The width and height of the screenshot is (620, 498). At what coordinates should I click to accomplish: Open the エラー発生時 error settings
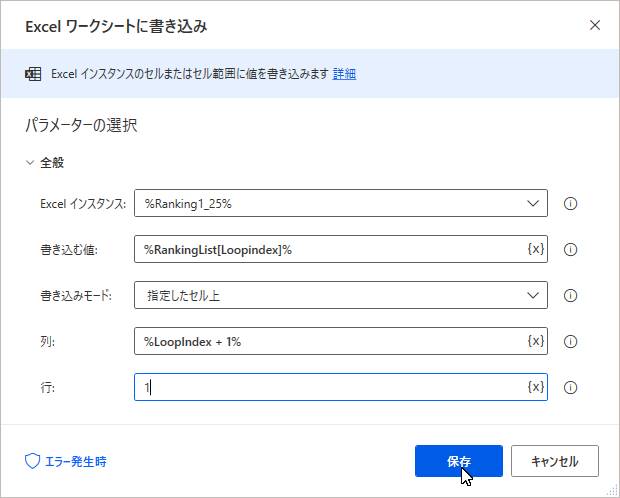click(66, 461)
